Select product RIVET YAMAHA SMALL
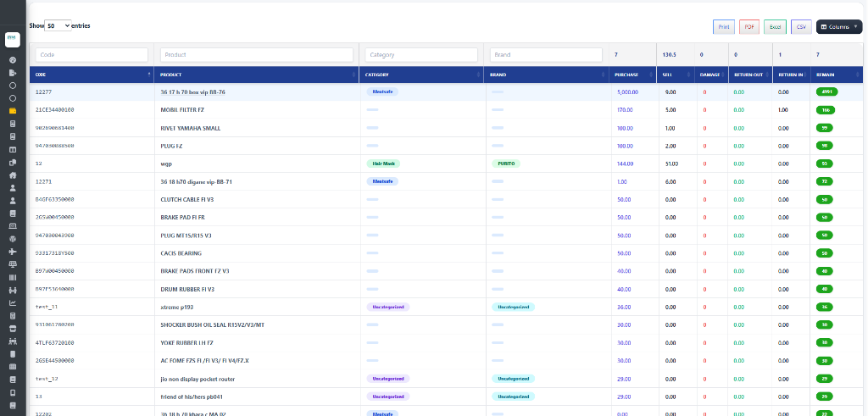Screen dimensions: 868x416 pyautogui.click(x=191, y=128)
